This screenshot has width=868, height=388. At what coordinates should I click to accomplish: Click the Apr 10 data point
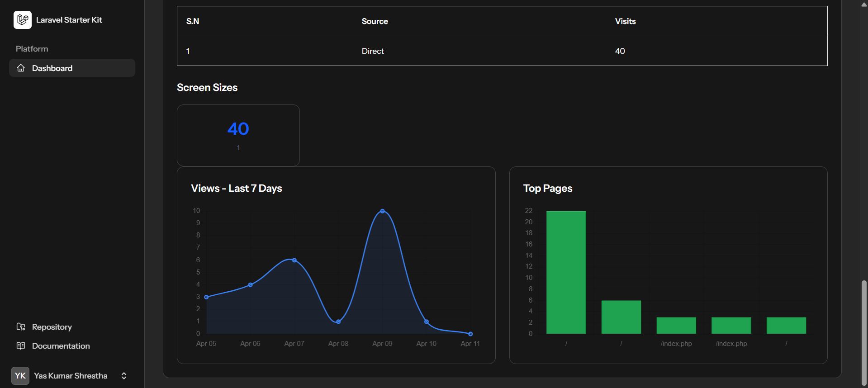coord(427,322)
